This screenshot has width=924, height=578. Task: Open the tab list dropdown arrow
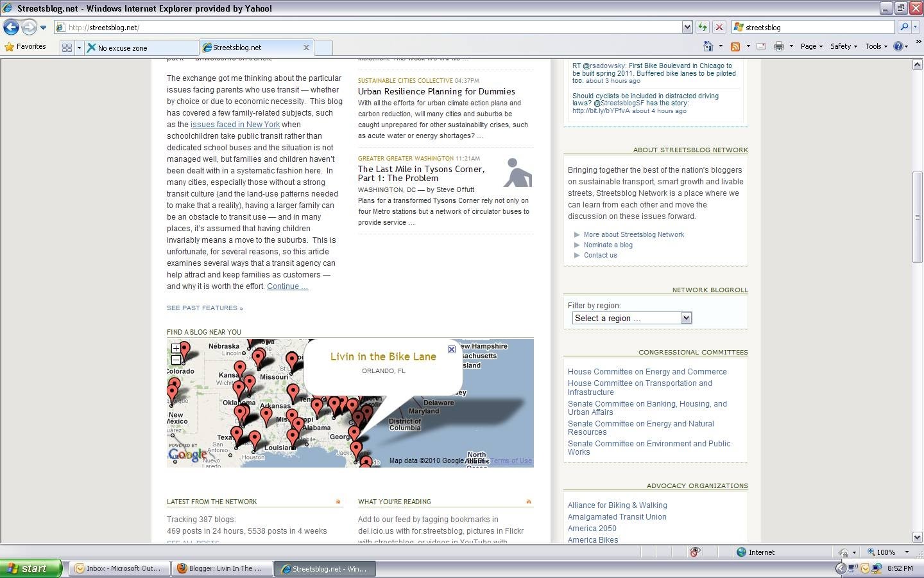pyautogui.click(x=79, y=48)
